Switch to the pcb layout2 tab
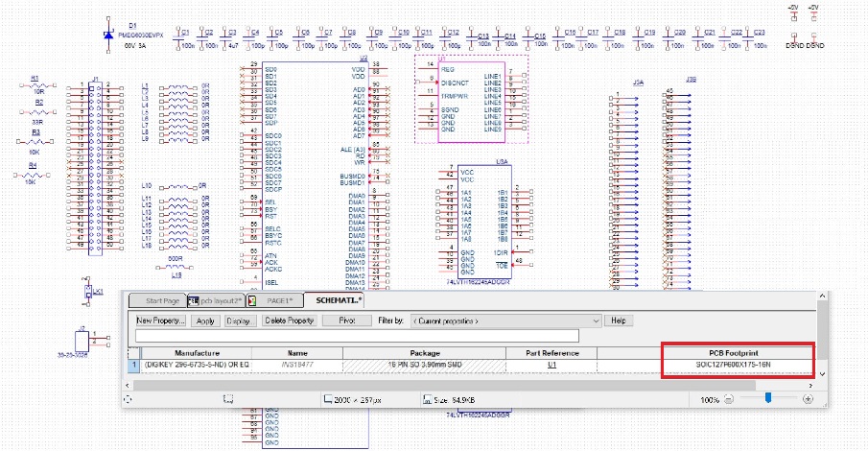 (x=217, y=300)
